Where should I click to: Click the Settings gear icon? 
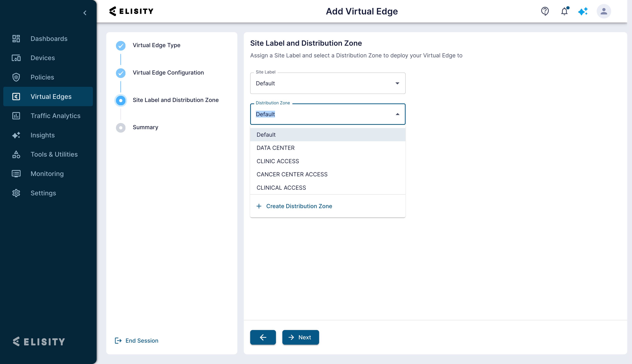pyautogui.click(x=16, y=193)
